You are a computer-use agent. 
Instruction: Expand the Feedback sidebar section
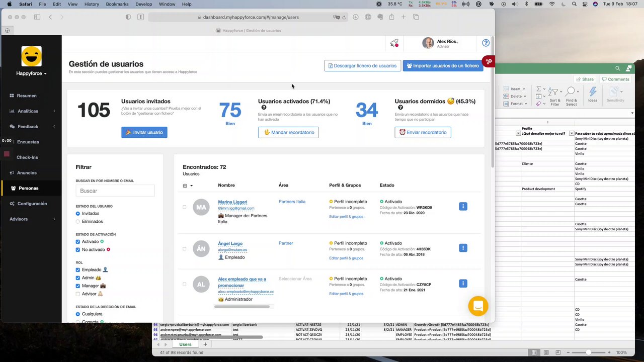point(31,127)
